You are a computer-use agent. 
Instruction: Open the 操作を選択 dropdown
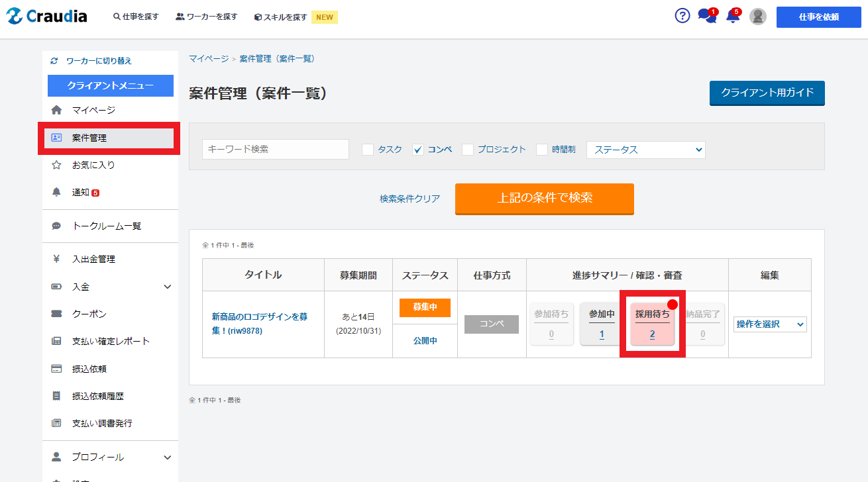(x=770, y=324)
